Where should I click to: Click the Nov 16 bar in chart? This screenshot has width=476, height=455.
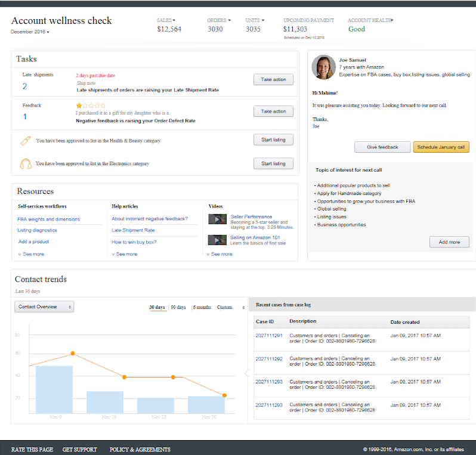pos(105,403)
